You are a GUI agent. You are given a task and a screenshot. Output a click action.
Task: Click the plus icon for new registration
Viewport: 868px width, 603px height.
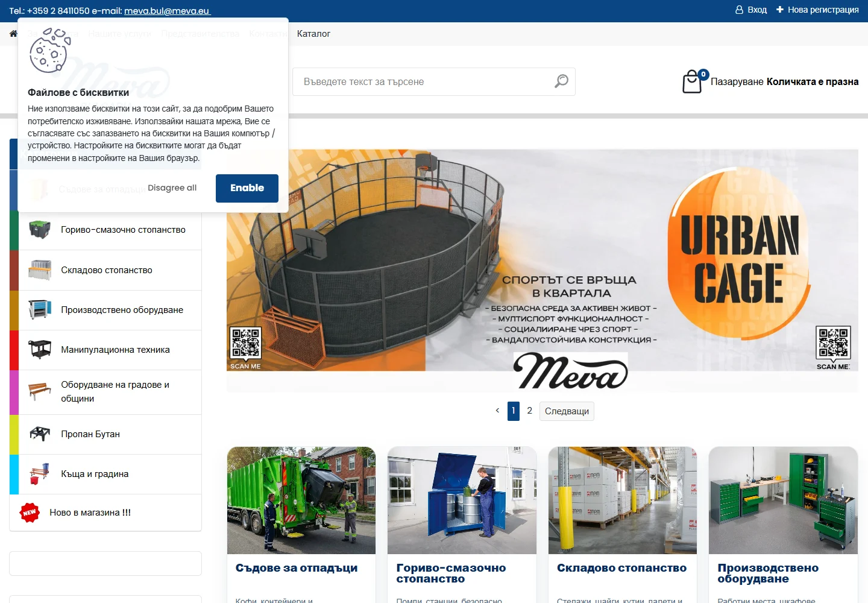[x=779, y=10]
